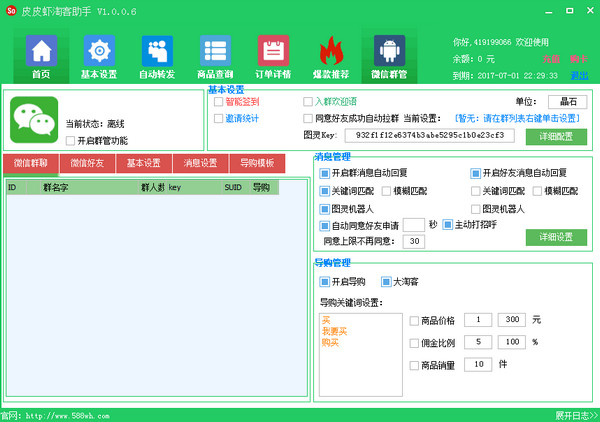The image size is (600, 422).
Task: Select keyword 购买 in list
Action: point(330,342)
